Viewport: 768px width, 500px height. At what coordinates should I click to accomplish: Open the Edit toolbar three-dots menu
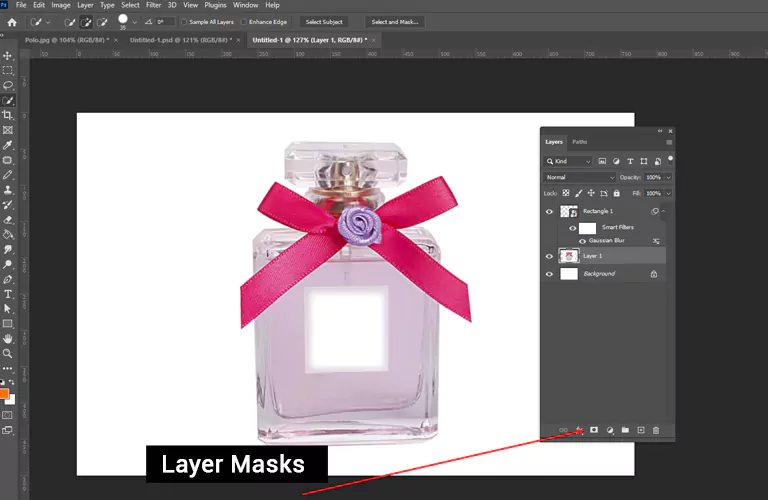7,368
